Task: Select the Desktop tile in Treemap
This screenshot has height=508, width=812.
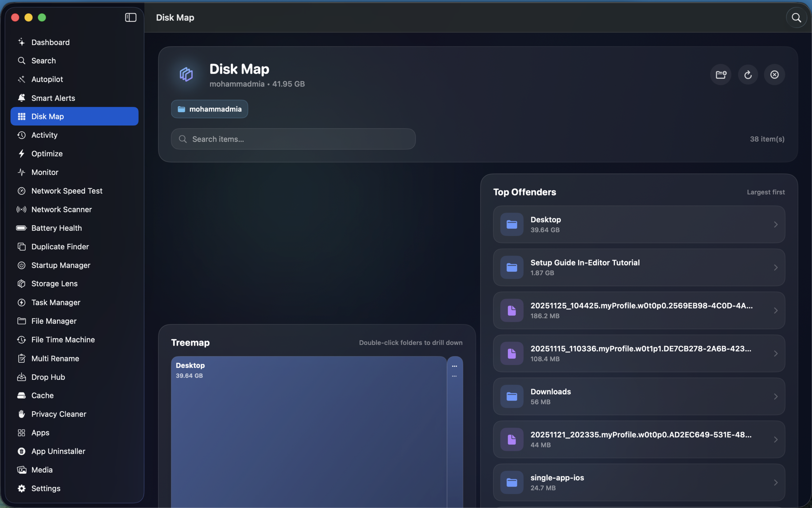Action: (x=309, y=432)
